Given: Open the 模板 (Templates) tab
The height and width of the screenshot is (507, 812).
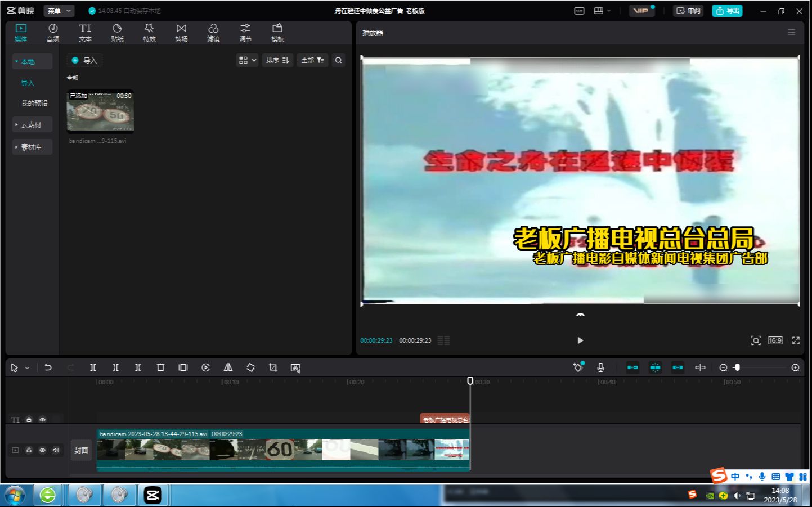Looking at the screenshot, I should coord(277,33).
